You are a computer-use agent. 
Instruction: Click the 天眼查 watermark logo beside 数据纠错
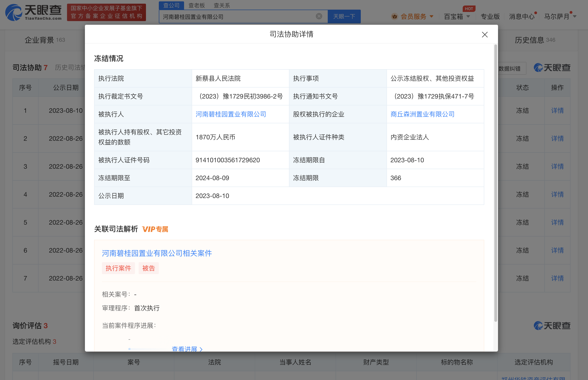pos(552,68)
